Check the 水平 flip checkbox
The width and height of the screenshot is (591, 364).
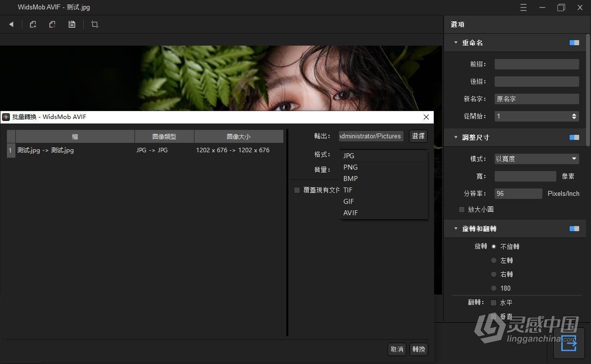click(x=494, y=303)
